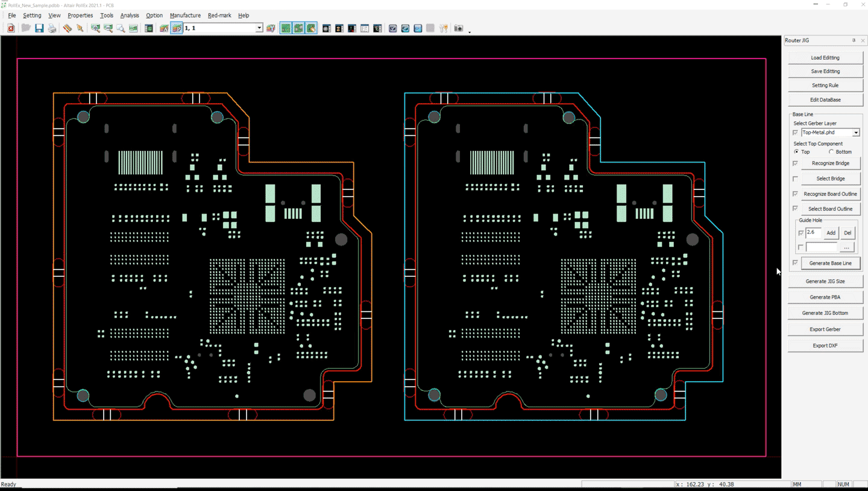The image size is (868, 491).
Task: Run Recognize Bridge
Action: click(831, 163)
